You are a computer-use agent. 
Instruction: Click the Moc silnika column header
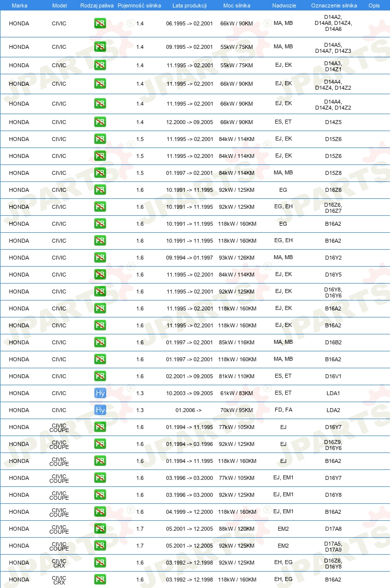237,5
